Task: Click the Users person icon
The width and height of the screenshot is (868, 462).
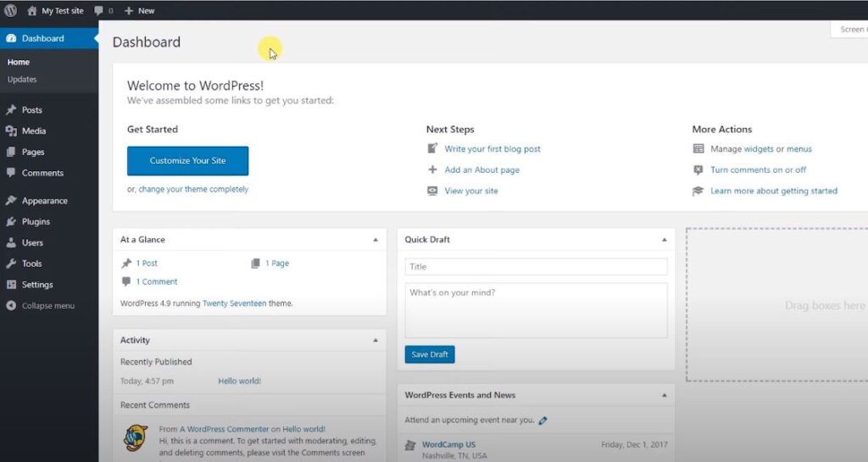Action: [x=11, y=242]
